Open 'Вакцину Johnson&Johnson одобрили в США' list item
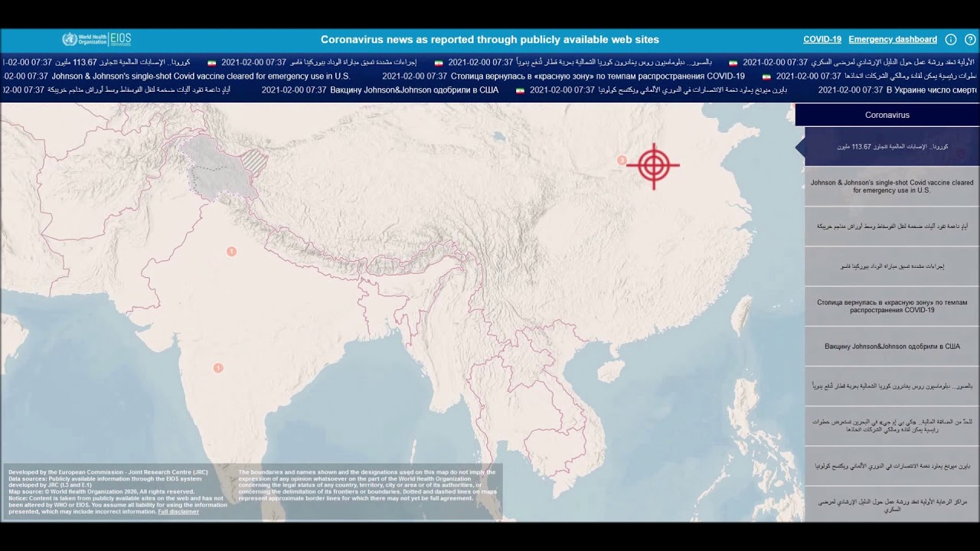980x551 pixels. click(x=891, y=347)
